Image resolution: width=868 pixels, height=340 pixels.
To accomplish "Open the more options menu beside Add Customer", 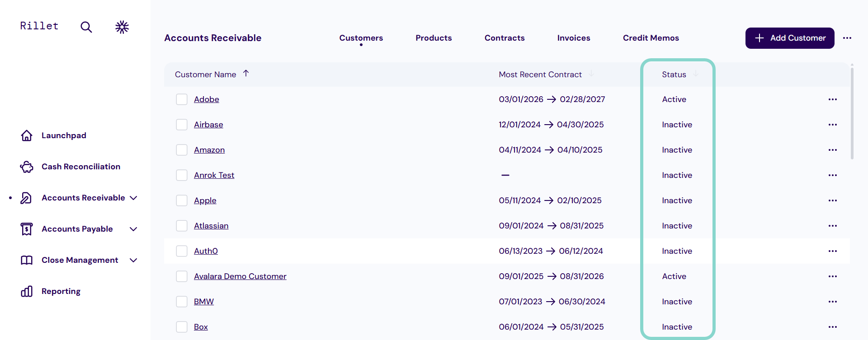I will point(847,38).
